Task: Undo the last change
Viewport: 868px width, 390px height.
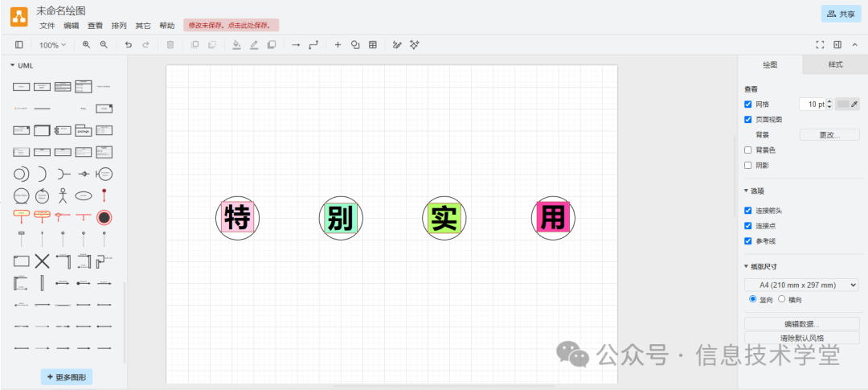Action: (x=129, y=45)
